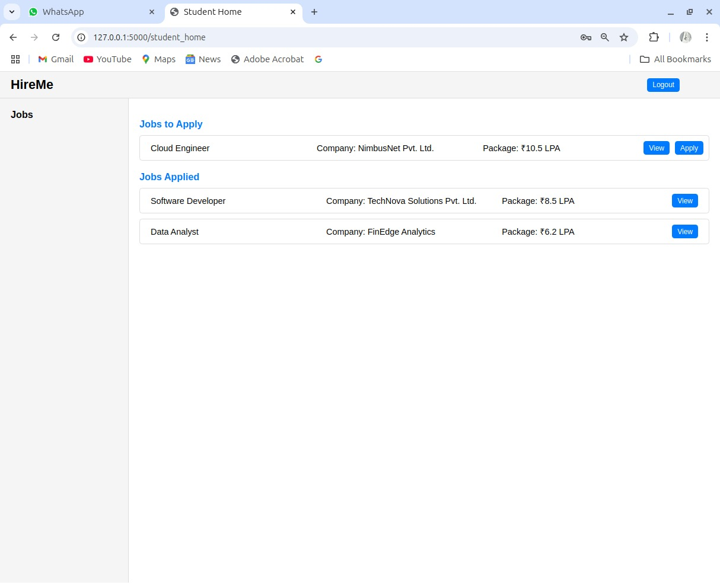
Task: Select Jobs in the sidebar
Action: 22,114
